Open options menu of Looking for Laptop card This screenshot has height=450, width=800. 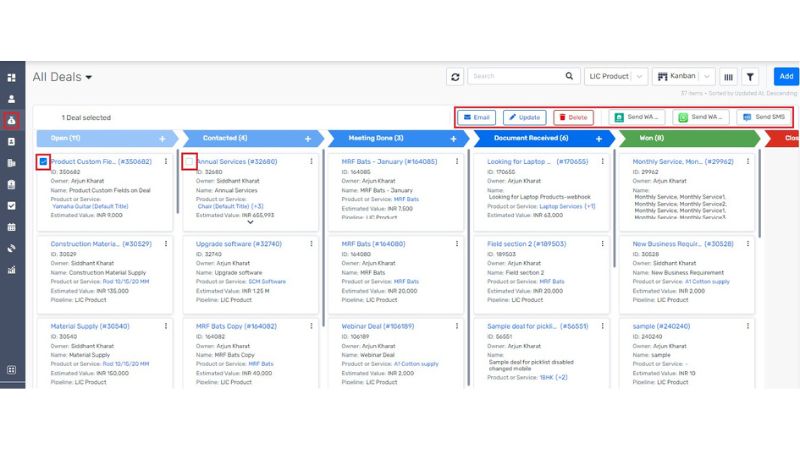[603, 161]
